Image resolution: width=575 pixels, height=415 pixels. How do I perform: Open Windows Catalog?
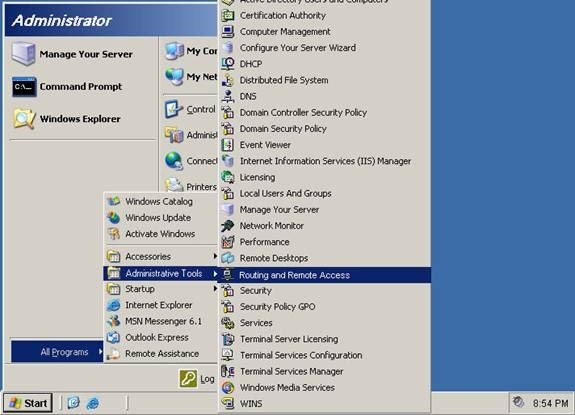[161, 201]
